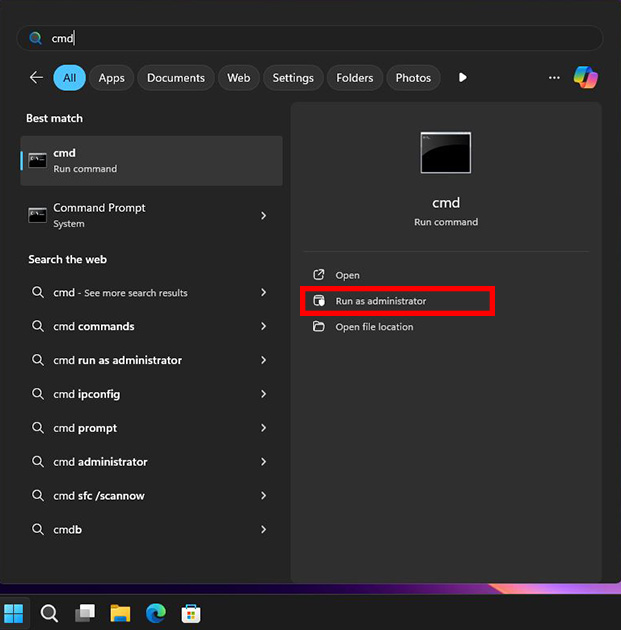Select the All filter tab

[69, 78]
